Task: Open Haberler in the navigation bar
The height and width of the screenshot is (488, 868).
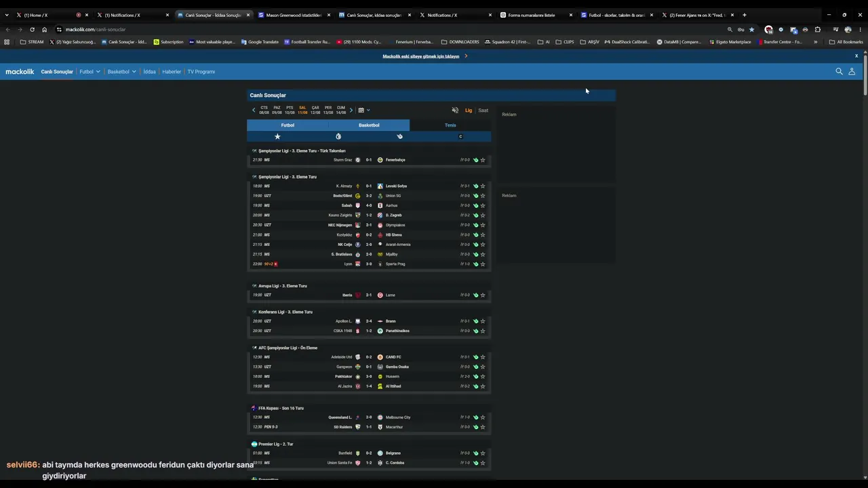Action: click(172, 71)
